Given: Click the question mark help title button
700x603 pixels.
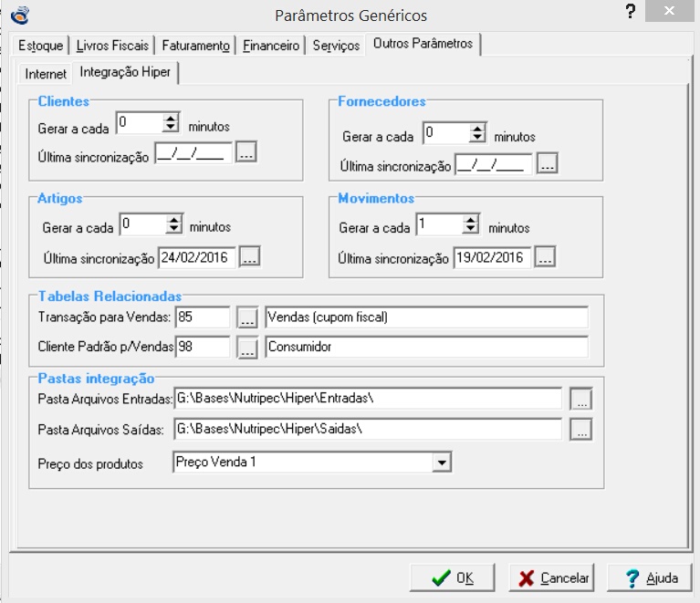Looking at the screenshot, I should point(631,11).
